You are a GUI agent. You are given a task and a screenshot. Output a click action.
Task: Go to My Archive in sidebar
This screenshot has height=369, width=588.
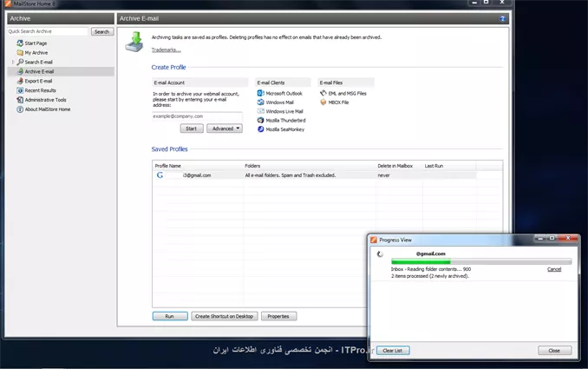tap(36, 53)
